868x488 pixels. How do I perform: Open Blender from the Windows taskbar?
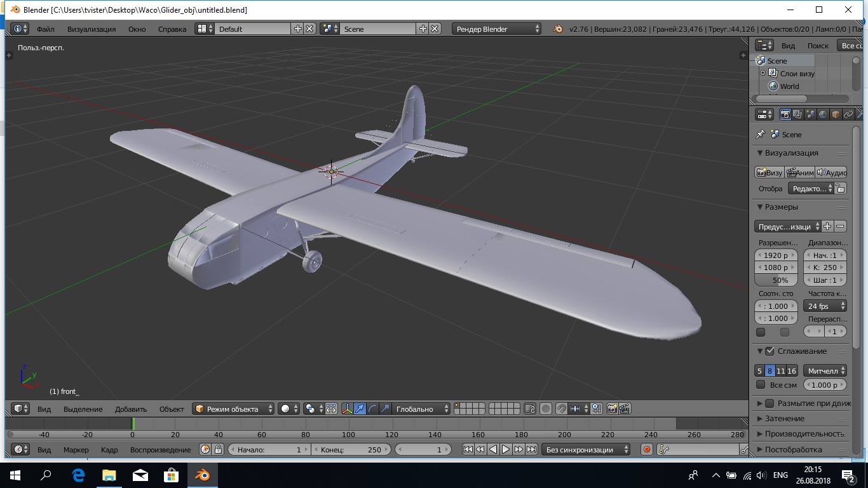click(202, 475)
